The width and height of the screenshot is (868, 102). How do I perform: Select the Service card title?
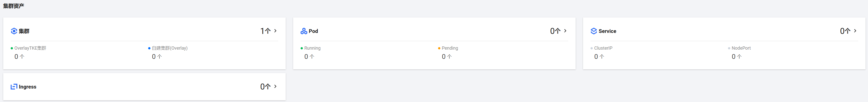click(607, 31)
